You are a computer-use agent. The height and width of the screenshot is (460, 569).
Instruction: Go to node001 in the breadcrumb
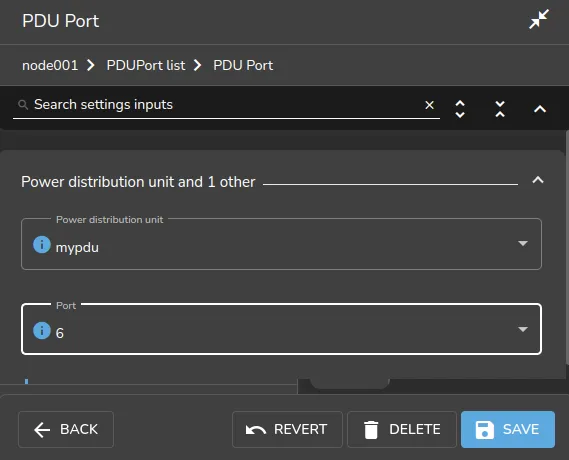coord(50,65)
